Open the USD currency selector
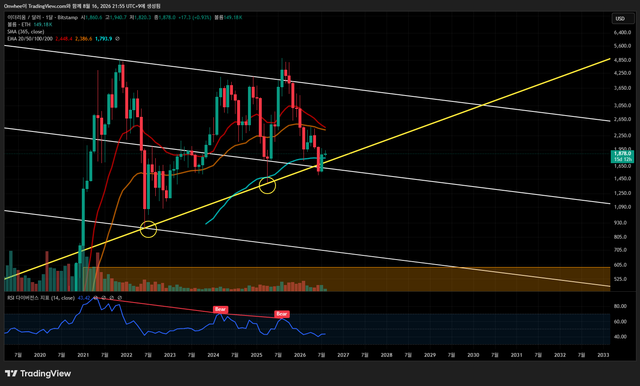Viewport: 640px width, 386px height. click(x=622, y=18)
